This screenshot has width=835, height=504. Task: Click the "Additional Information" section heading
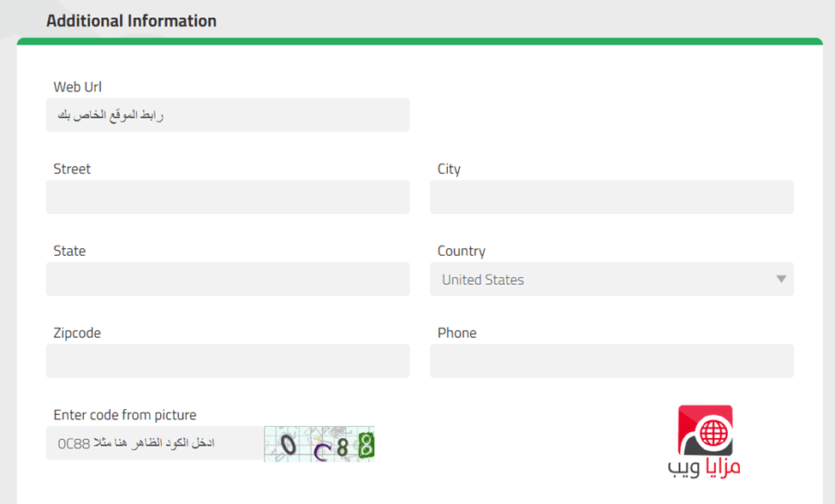[x=131, y=21]
